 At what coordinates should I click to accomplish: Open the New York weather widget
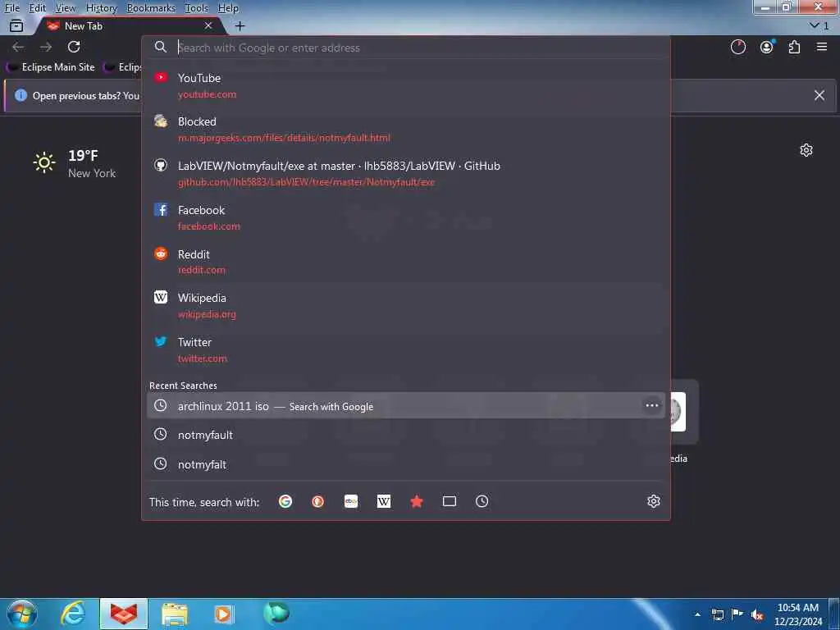(74, 163)
